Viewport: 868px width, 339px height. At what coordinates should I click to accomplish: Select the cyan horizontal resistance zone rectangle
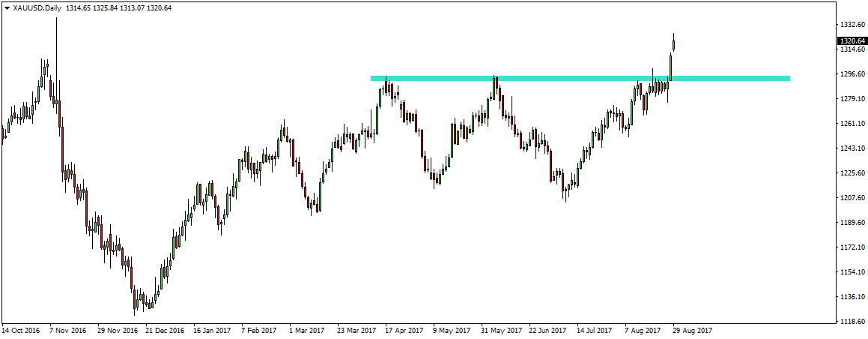(580, 78)
